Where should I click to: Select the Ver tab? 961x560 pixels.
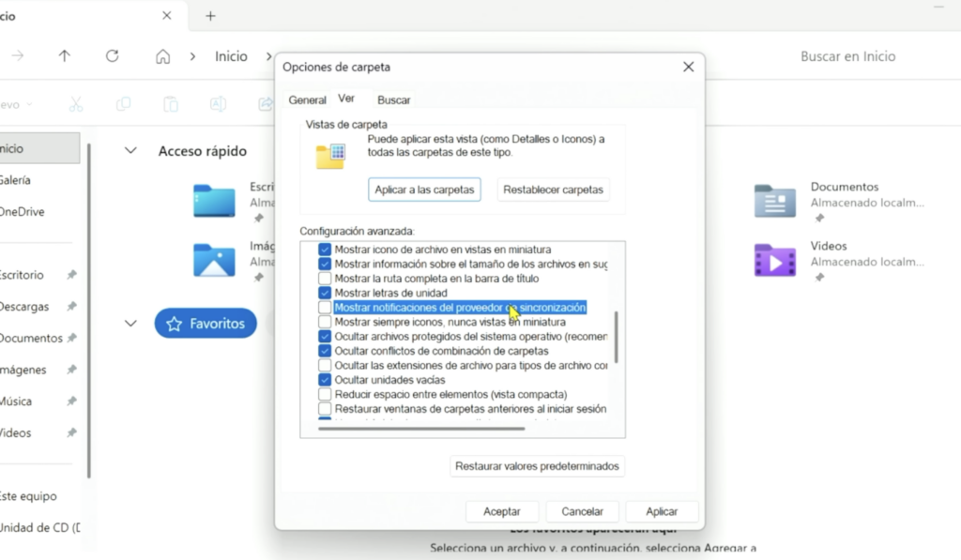(346, 98)
